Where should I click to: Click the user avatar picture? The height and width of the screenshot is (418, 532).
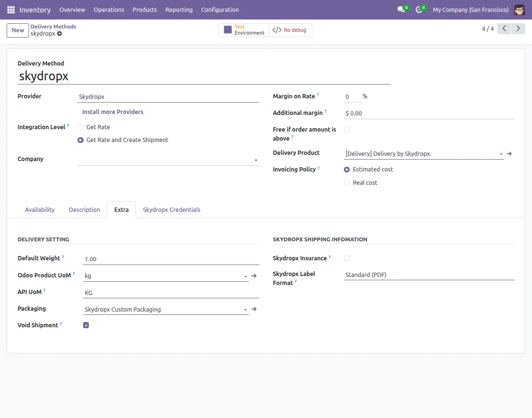tap(519, 9)
